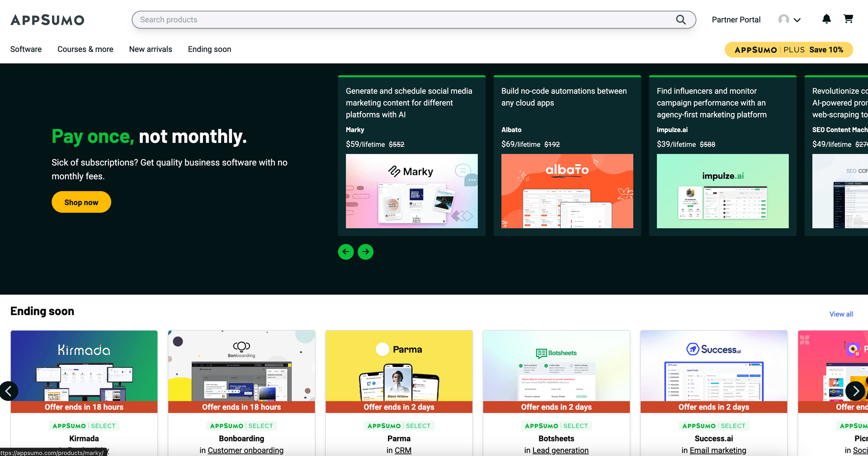Viewport: 868px width, 456px height.
Task: Click CRM category link
Action: pos(403,450)
